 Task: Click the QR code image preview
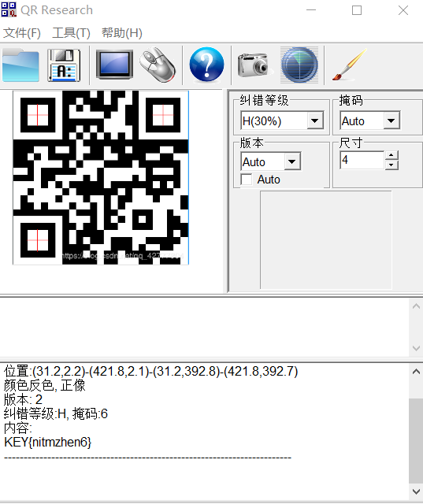click(101, 177)
